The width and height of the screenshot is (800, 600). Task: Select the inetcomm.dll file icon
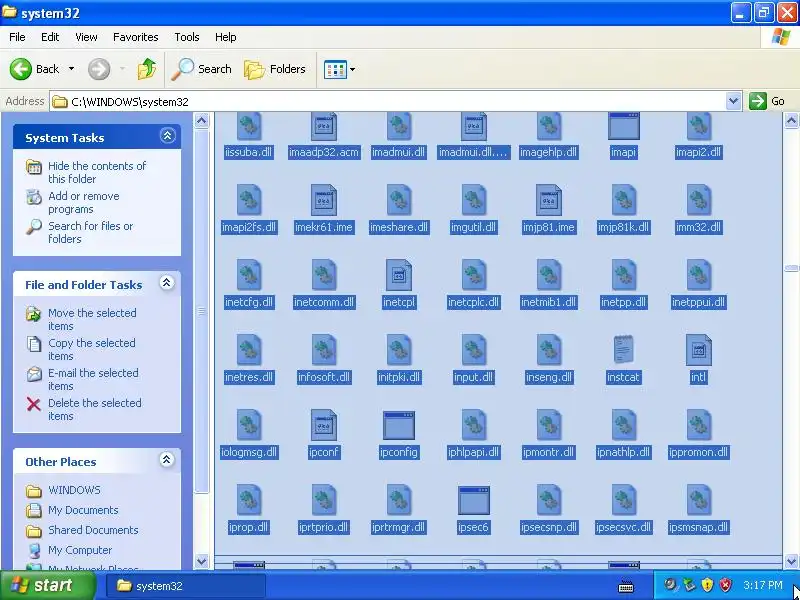pyautogui.click(x=324, y=275)
